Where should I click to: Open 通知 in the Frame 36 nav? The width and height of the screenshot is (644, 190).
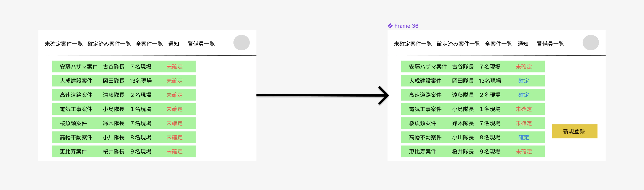pos(523,44)
